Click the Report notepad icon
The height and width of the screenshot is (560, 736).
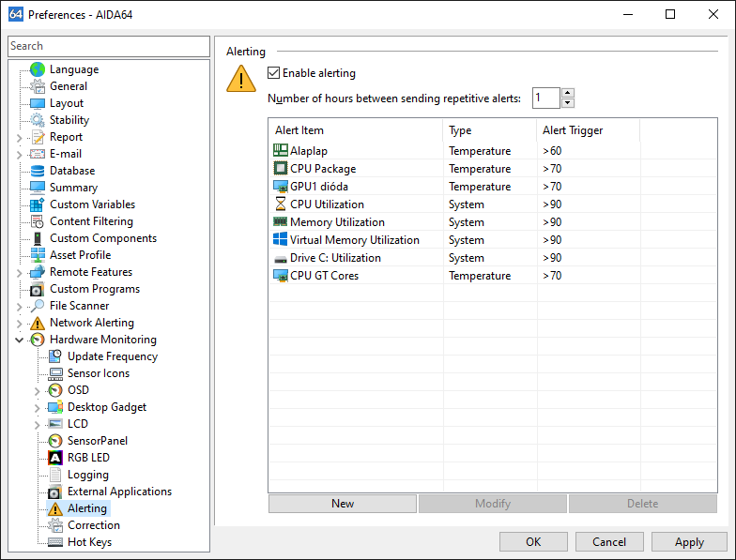[x=38, y=137]
